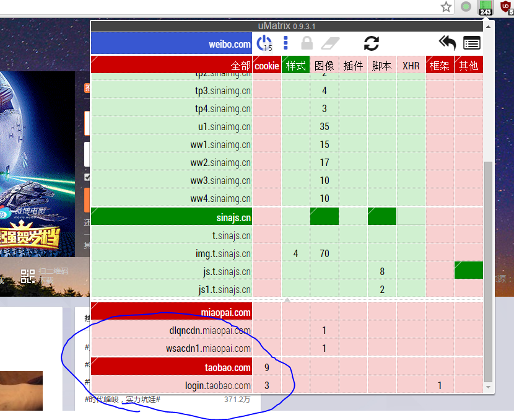Toggle the 框架 column header
Screen dimensions: 514x420
(440, 65)
